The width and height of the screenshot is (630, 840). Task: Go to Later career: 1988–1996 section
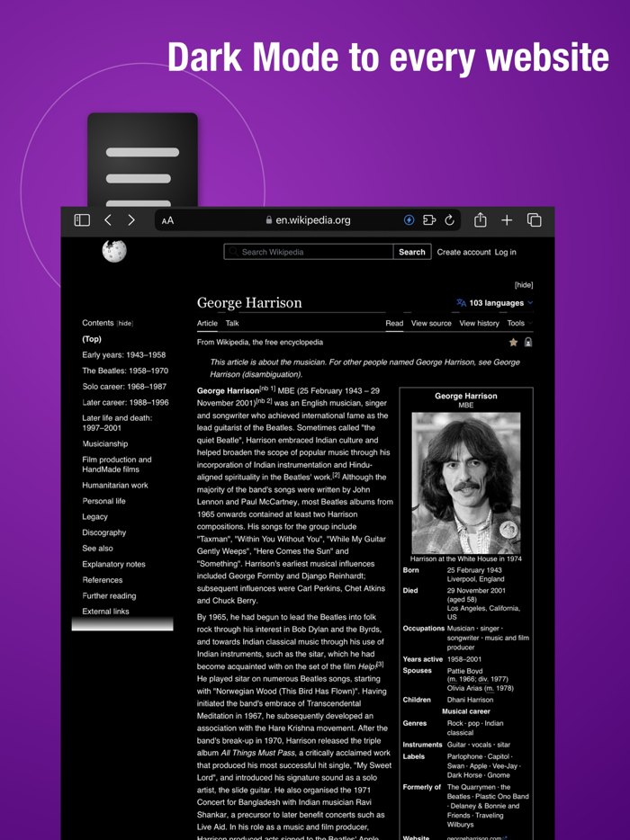125,402
